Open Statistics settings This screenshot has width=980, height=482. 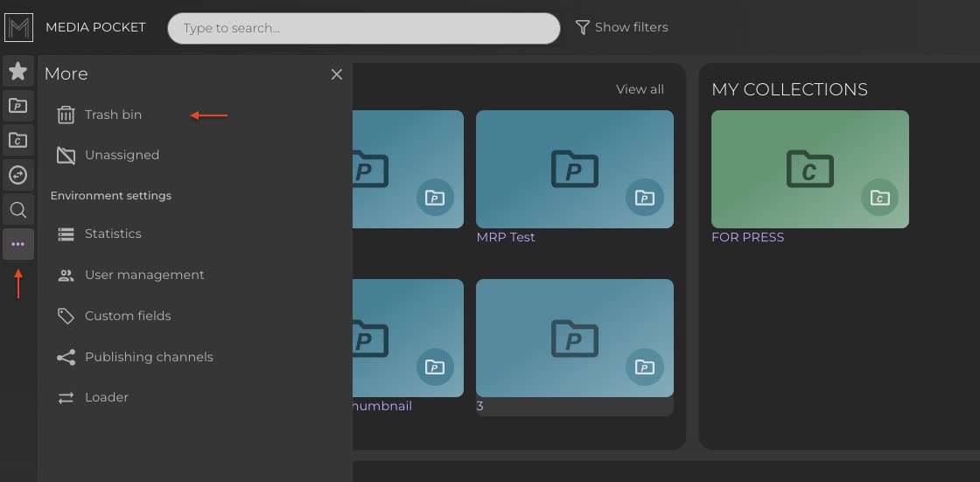click(113, 234)
